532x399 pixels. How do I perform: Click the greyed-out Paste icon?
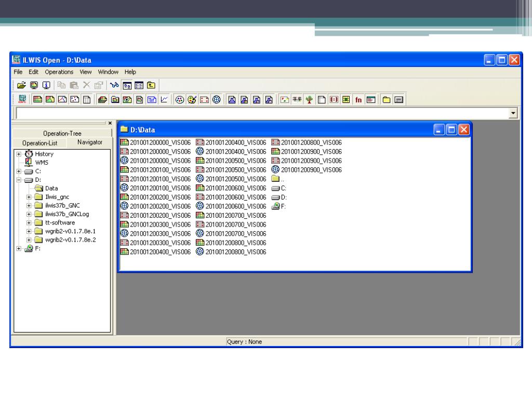click(x=74, y=85)
